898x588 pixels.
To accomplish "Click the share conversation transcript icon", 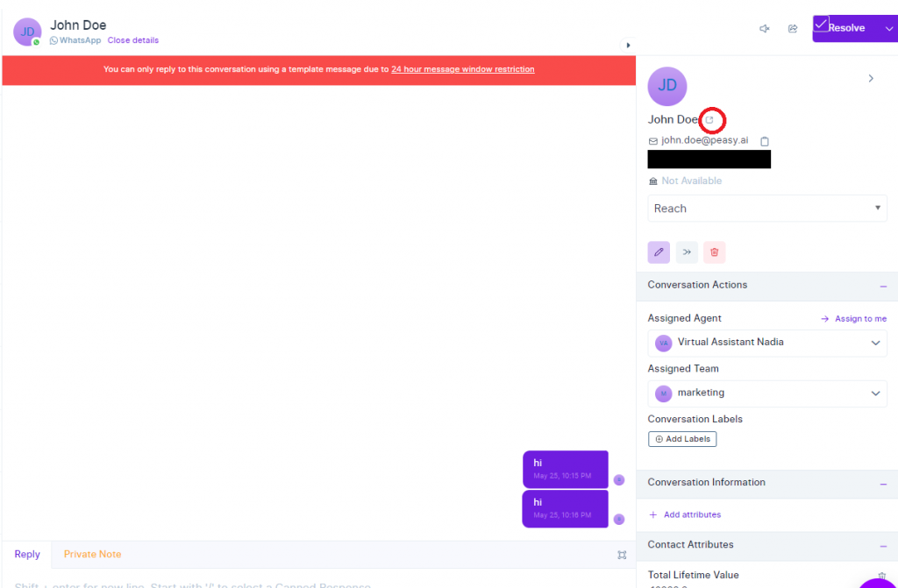I will click(x=793, y=29).
